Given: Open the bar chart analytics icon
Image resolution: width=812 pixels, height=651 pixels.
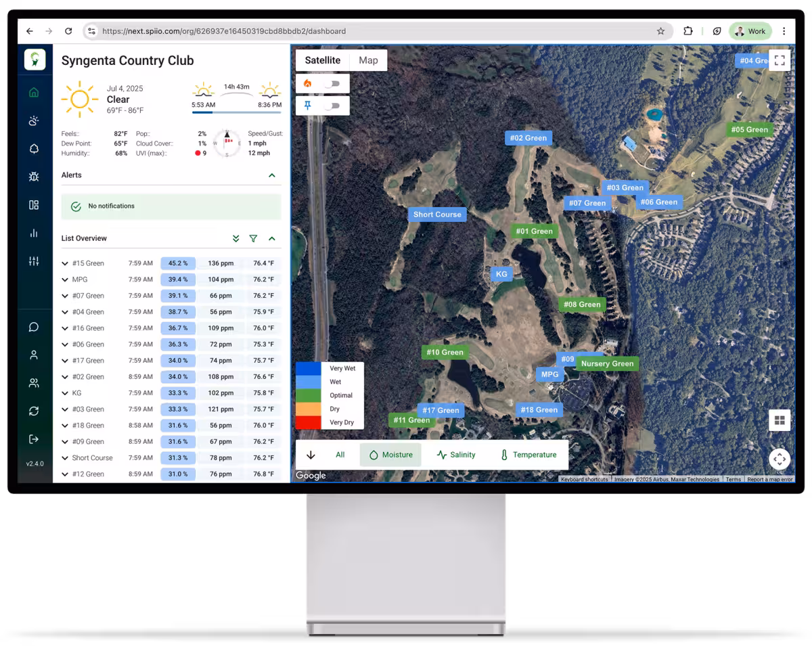Looking at the screenshot, I should pos(34,233).
